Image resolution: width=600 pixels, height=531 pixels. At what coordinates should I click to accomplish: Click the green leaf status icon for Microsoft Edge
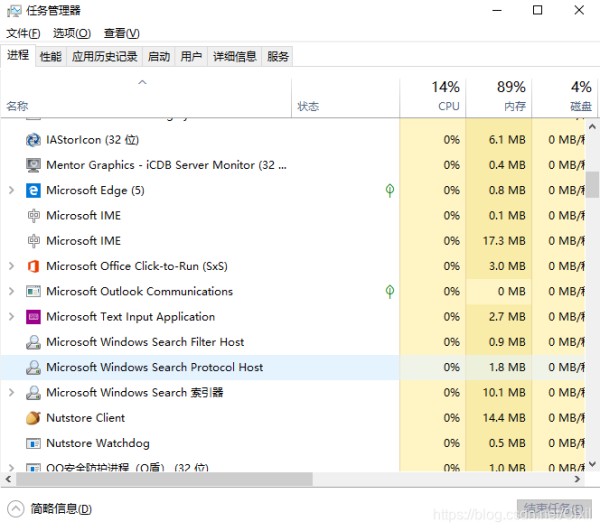[x=390, y=190]
